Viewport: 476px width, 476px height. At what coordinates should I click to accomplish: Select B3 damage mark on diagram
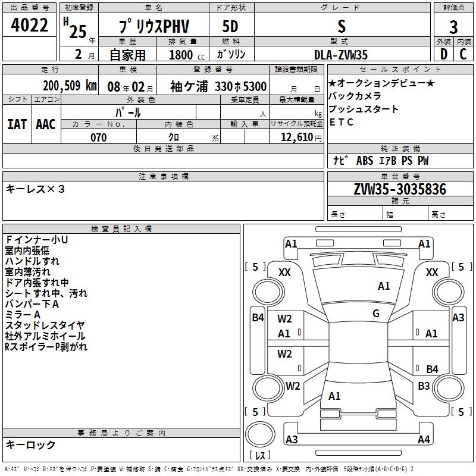click(424, 386)
